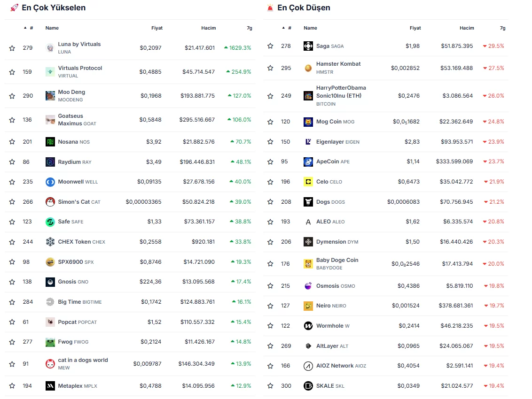This screenshot has height=399, width=532.
Task: Click the Simon's Cat coin icon
Action: click(x=50, y=202)
